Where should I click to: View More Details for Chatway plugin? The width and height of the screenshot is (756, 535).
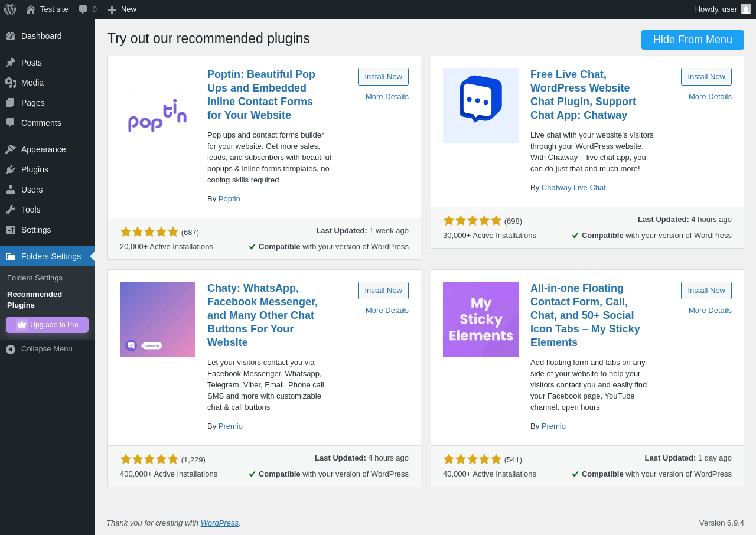(710, 96)
